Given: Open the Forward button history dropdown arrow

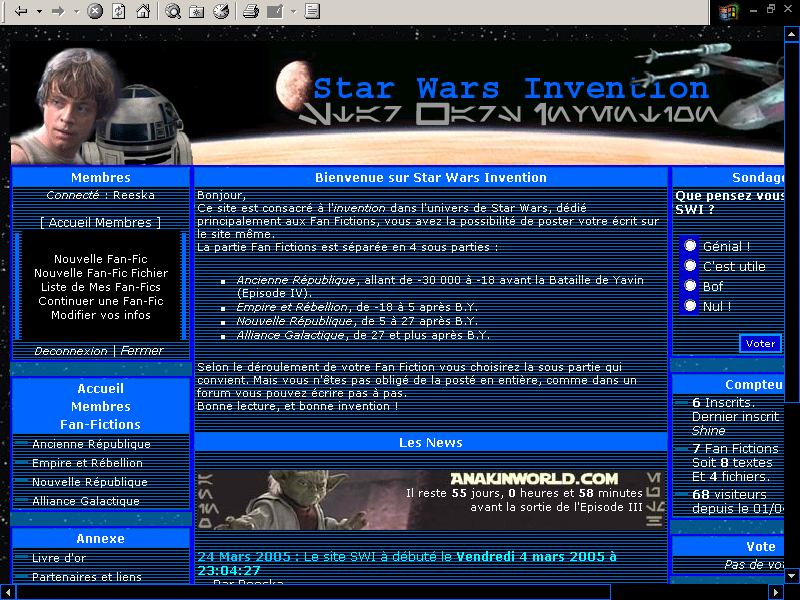Looking at the screenshot, I should click(x=77, y=11).
